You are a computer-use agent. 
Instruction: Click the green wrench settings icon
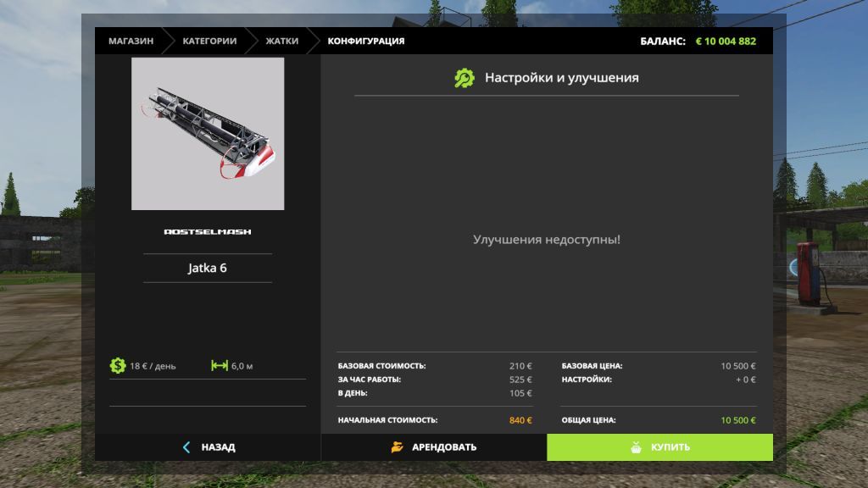click(x=464, y=78)
